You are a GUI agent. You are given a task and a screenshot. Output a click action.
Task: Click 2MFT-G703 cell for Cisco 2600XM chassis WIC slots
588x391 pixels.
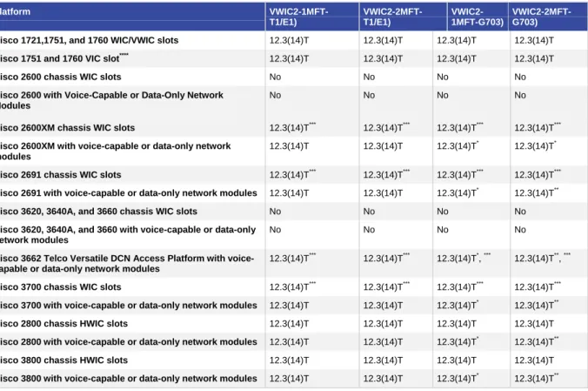pyautogui.click(x=538, y=127)
